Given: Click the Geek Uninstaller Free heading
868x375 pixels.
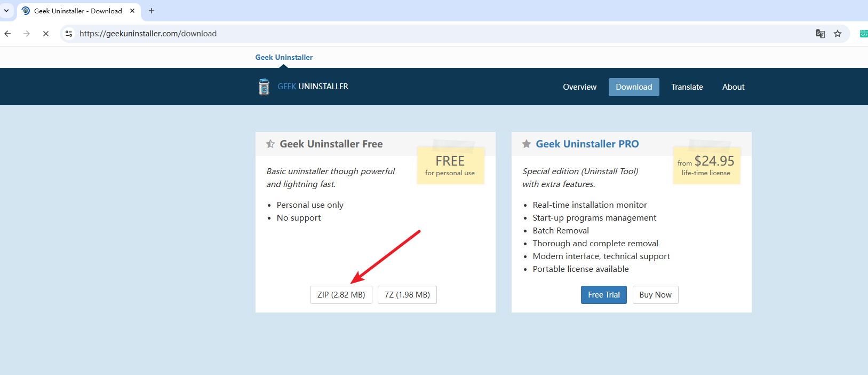Looking at the screenshot, I should click(331, 144).
